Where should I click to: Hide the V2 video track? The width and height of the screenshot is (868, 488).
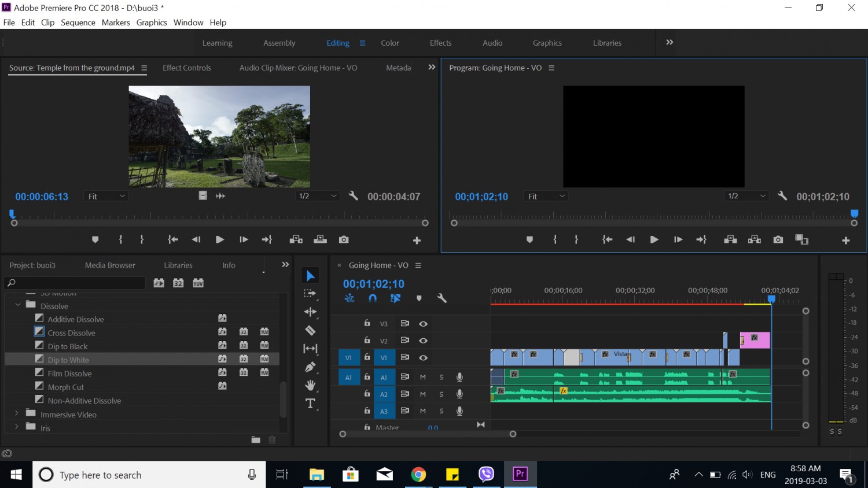424,341
